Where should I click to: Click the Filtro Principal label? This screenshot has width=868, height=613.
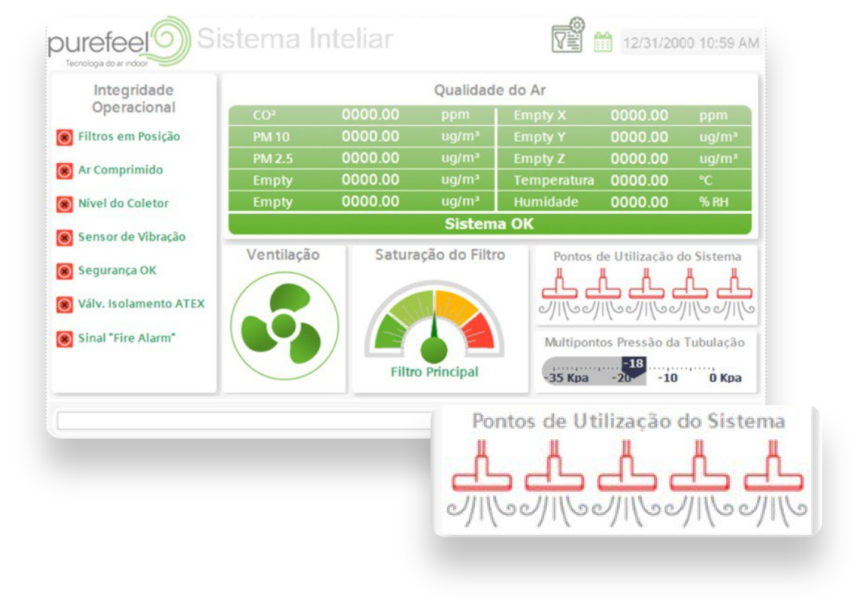click(x=434, y=372)
